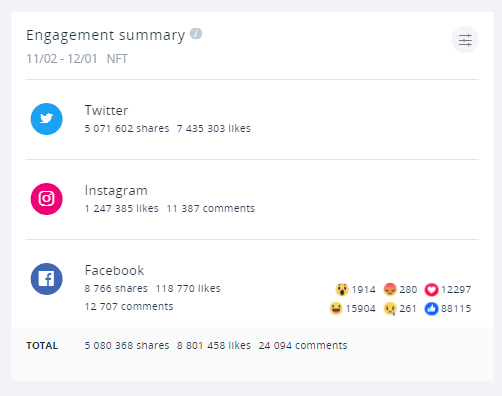Select the Instagram heading text
Image resolution: width=502 pixels, height=396 pixels.
(x=116, y=191)
